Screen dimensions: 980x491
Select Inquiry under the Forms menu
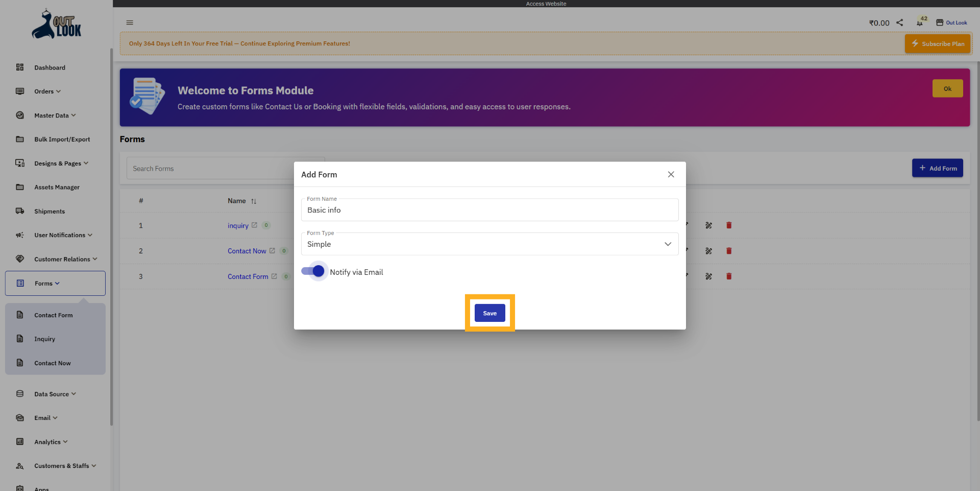[x=45, y=339]
